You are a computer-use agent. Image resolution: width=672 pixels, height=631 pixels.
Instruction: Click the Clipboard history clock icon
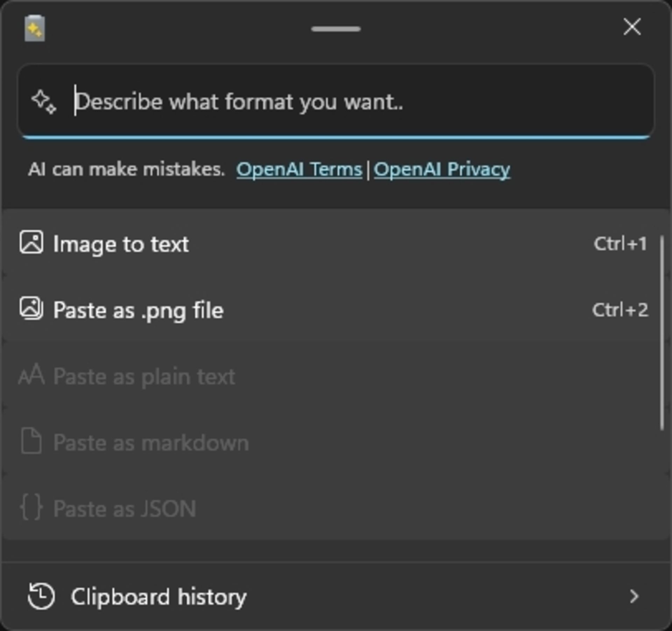[41, 596]
